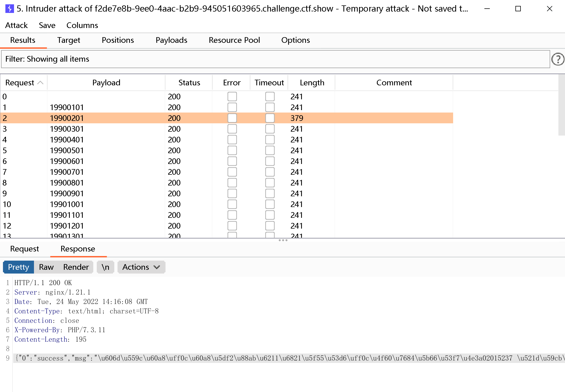Click the pane divider three-dots handle
The width and height of the screenshot is (565, 392).
point(283,240)
